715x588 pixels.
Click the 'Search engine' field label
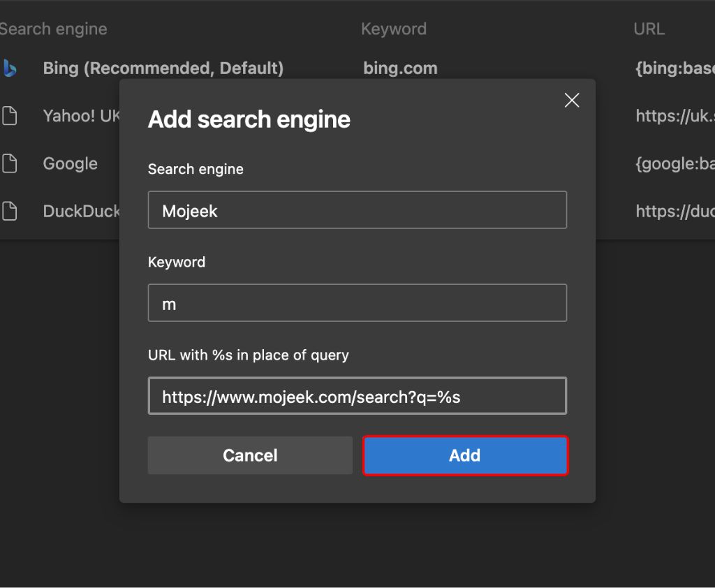coord(196,169)
